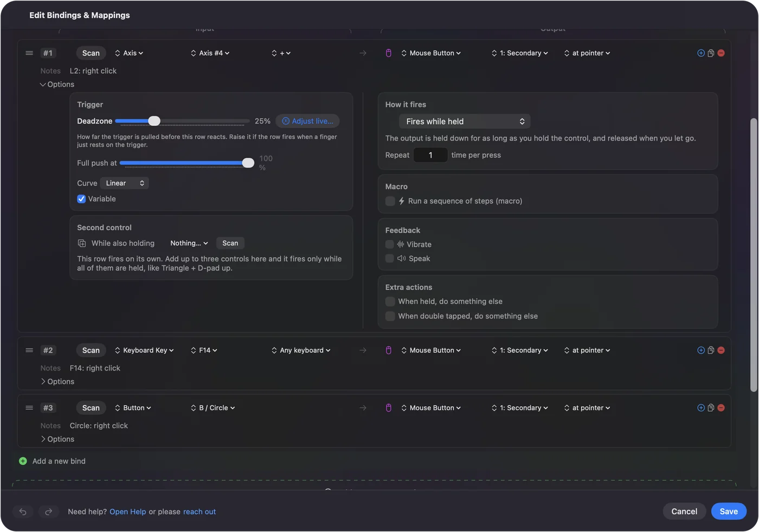The width and height of the screenshot is (759, 532).
Task: Enable Vibrate feedback
Action: 389,245
